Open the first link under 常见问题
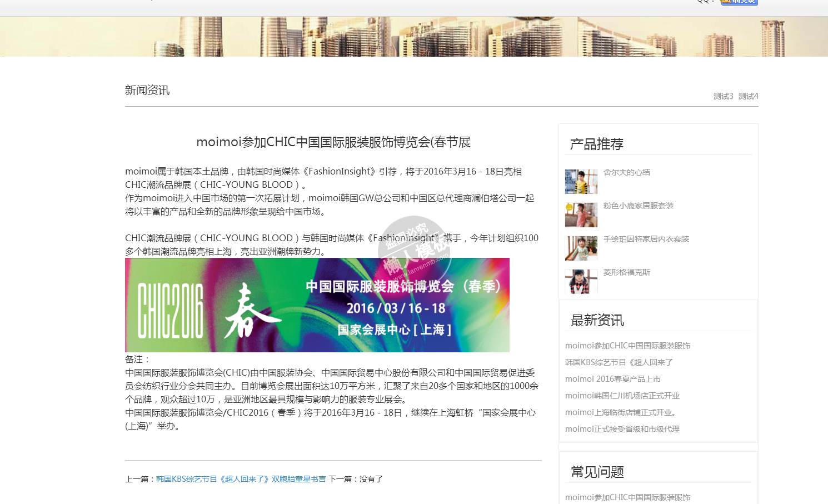 627,497
